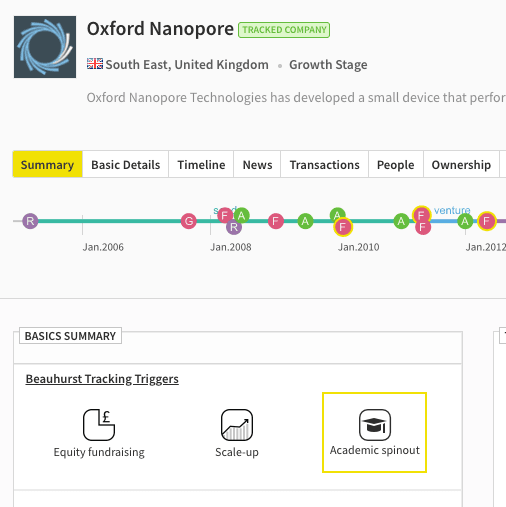Open the Timeline tab

coord(201,164)
